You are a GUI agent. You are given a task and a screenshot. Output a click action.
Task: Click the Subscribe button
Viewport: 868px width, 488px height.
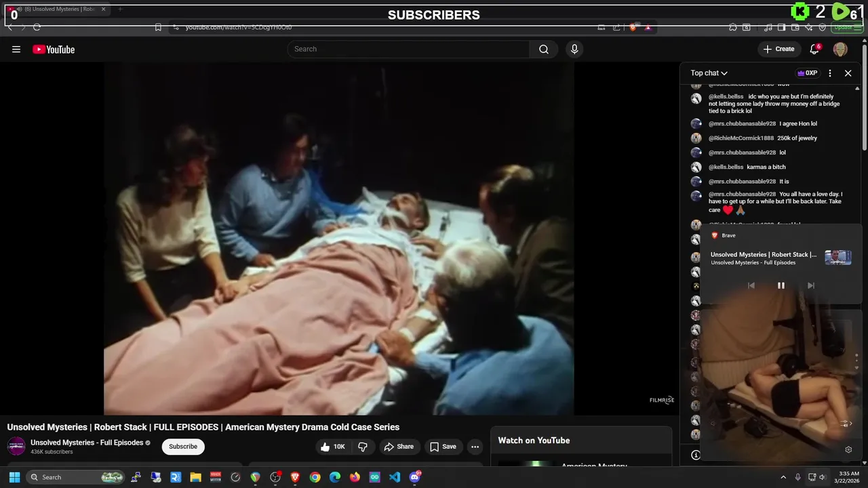coord(183,447)
